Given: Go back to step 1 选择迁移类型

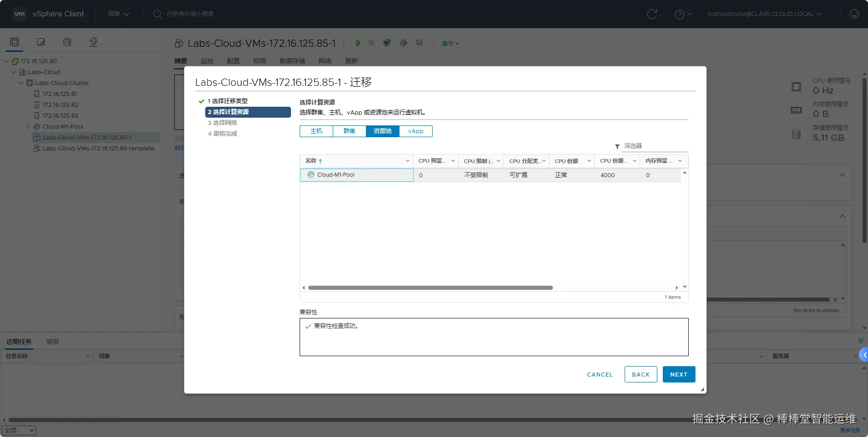Looking at the screenshot, I should [227, 101].
